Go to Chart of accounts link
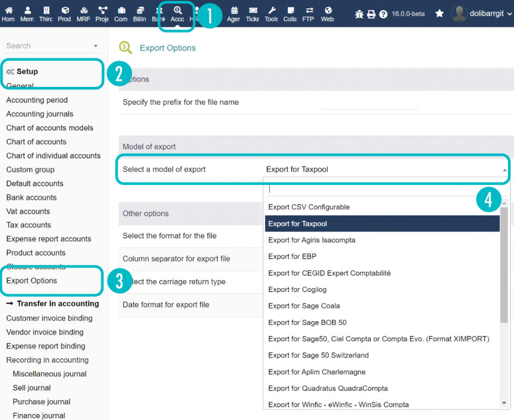 coord(36,142)
